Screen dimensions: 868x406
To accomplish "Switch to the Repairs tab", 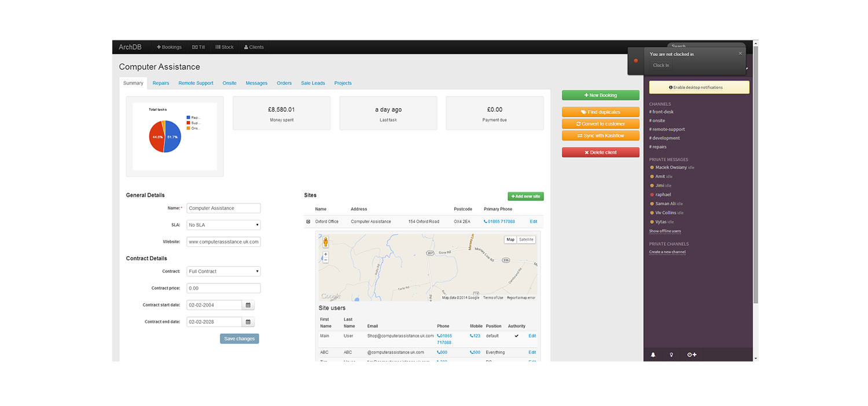I will point(161,83).
